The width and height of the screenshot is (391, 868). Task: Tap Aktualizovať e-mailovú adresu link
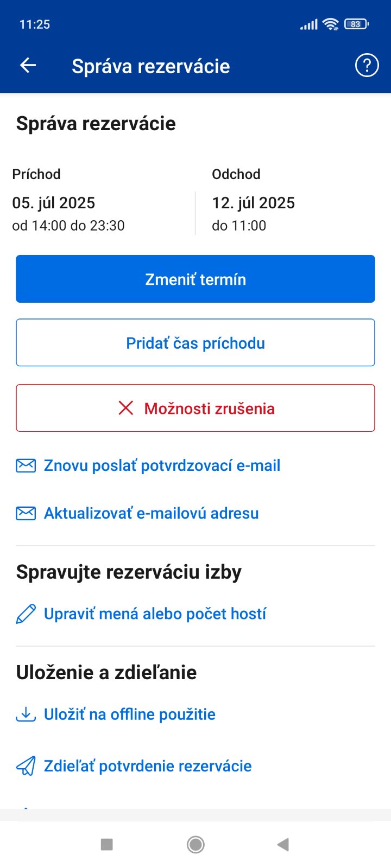[x=151, y=513]
